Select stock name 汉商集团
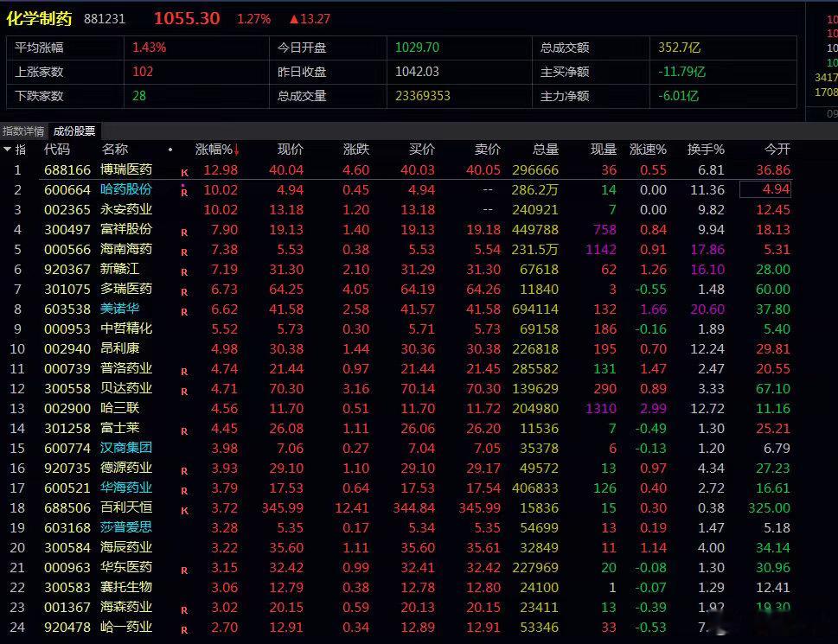838x644 pixels. point(126,448)
